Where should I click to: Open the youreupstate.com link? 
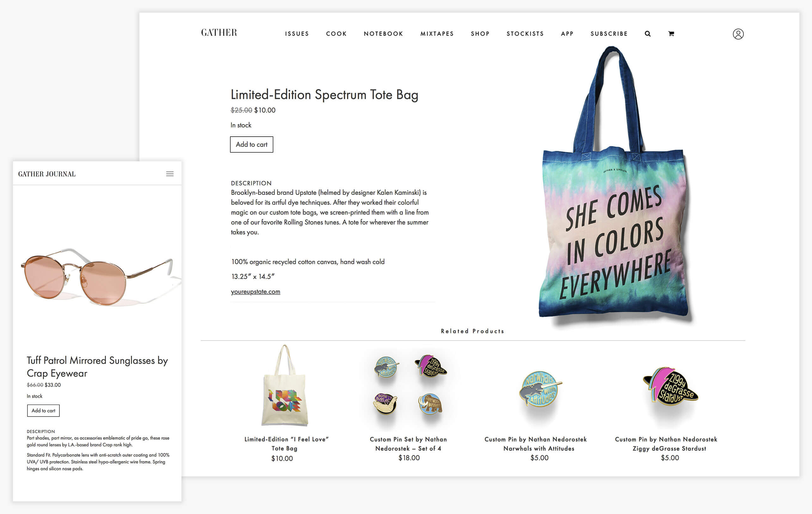point(255,292)
